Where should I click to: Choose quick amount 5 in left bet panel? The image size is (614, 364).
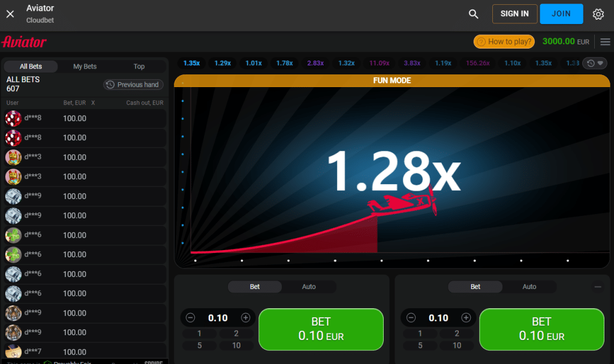tap(199, 345)
